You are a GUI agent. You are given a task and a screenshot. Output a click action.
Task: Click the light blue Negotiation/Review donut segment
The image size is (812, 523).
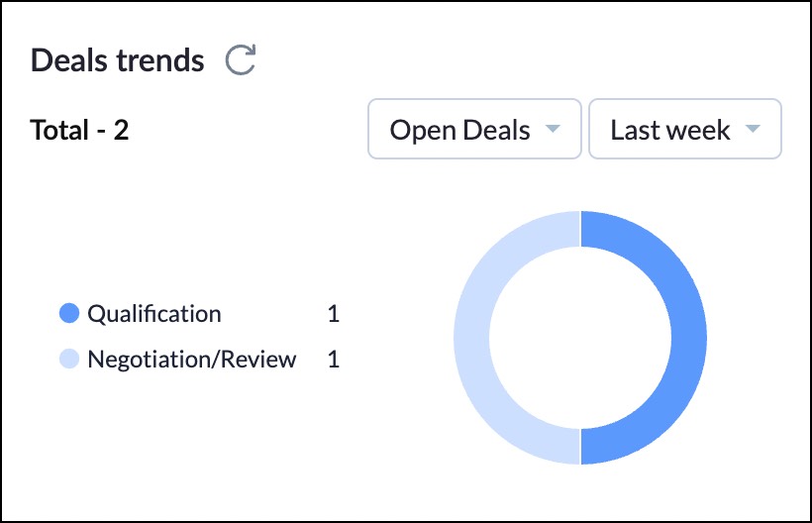coord(471,337)
